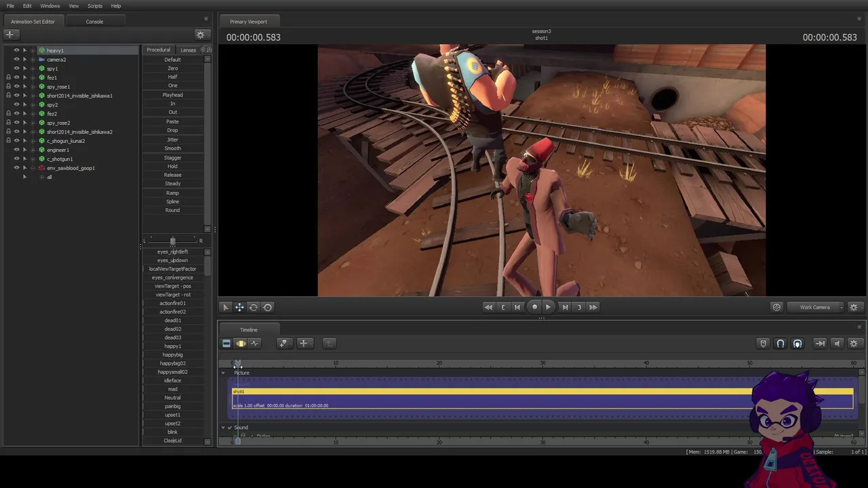
Task: Click the next clip bracket button
Action: pyautogui.click(x=579, y=307)
